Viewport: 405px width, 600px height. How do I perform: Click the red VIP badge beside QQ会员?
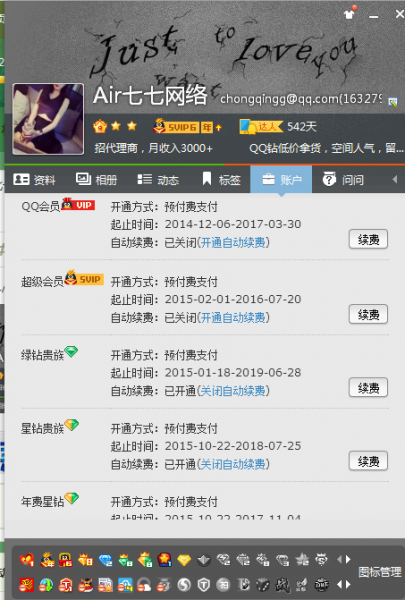coord(78,204)
